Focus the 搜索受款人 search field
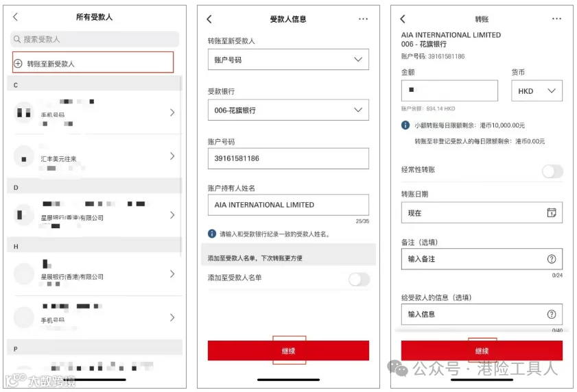This screenshot has height=392, width=577. tap(95, 39)
